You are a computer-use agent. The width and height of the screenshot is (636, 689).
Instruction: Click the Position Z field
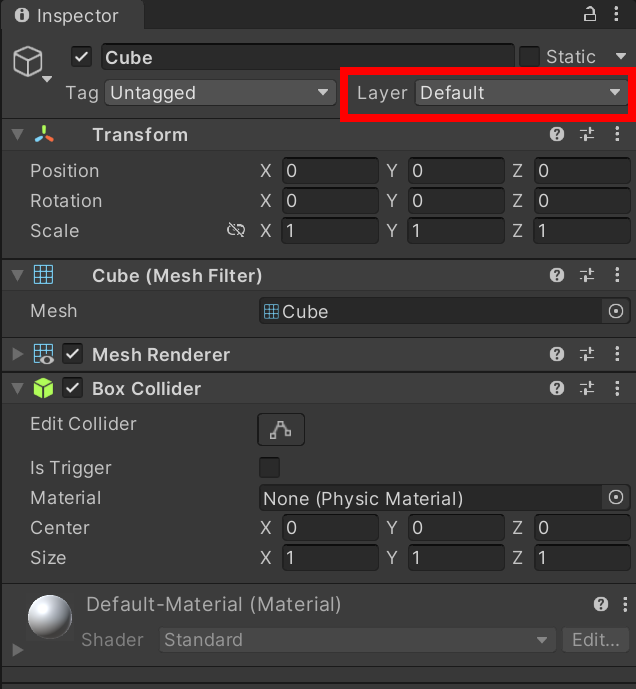click(x=582, y=170)
